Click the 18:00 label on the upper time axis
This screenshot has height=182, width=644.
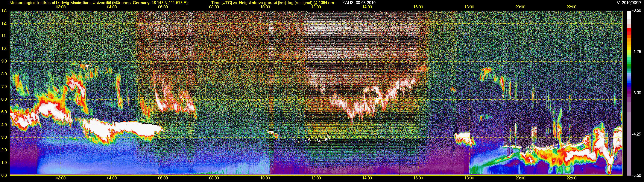pyautogui.click(x=469, y=7)
